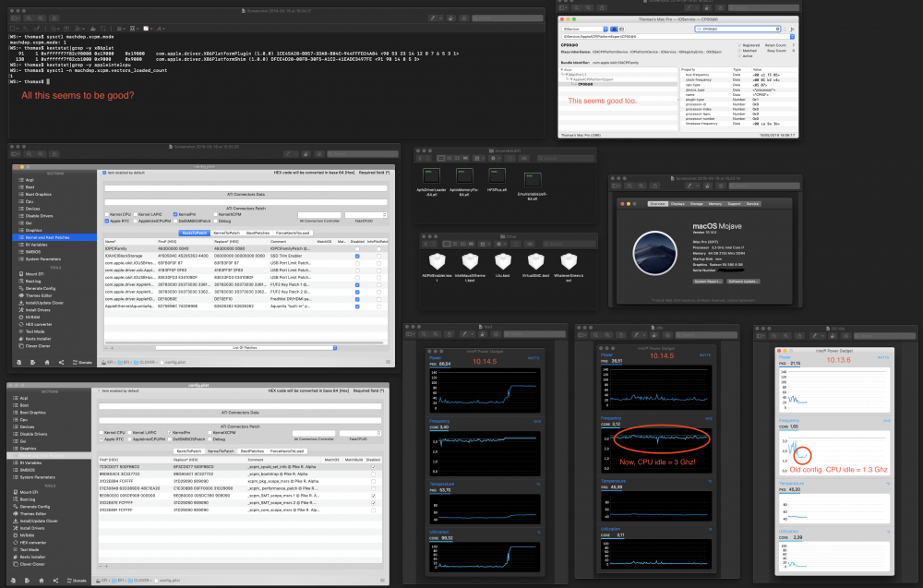Open arrange dropdown in Other Finder window
The height and width of the screenshot is (588, 923).
click(485, 244)
